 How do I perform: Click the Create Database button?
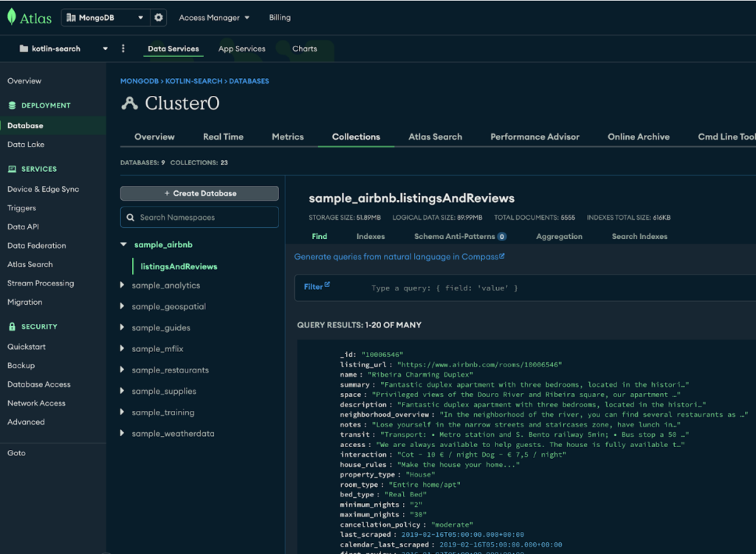coord(199,193)
